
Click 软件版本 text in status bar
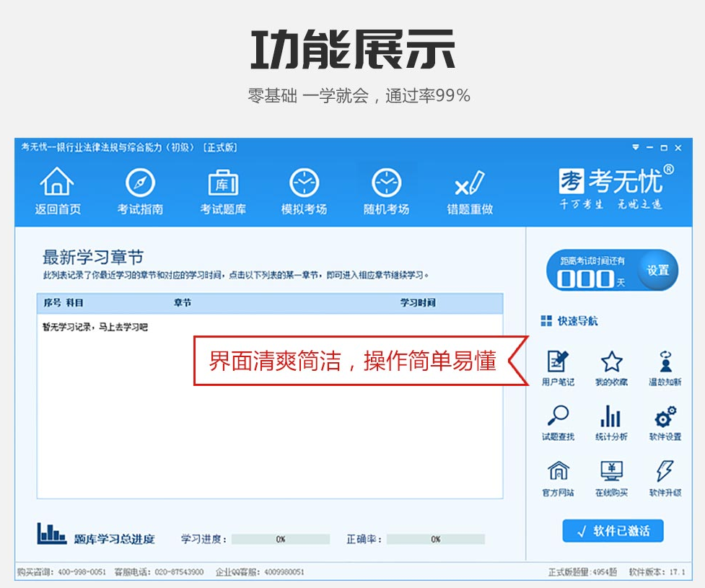point(657,572)
